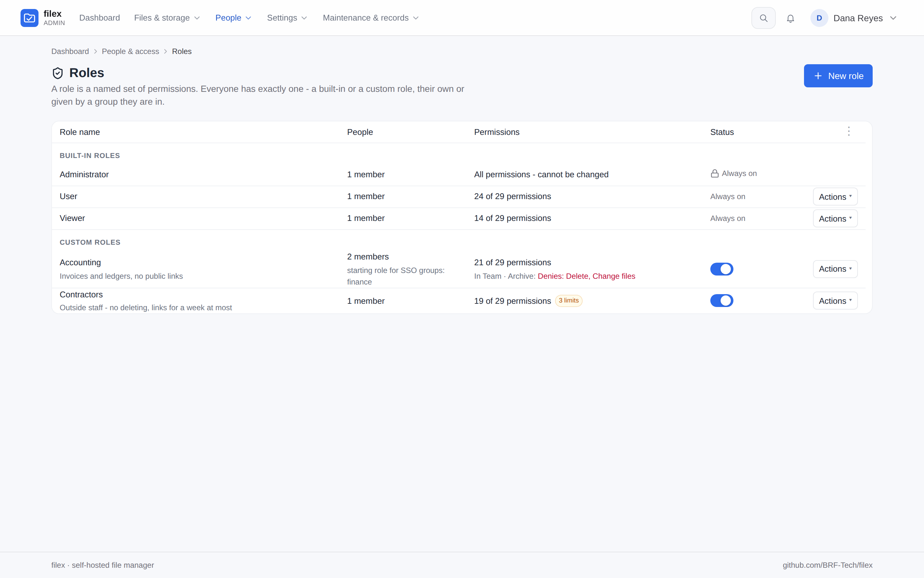Expand the Dana Reyes account menu chevron
The width and height of the screenshot is (924, 578).
tap(893, 18)
